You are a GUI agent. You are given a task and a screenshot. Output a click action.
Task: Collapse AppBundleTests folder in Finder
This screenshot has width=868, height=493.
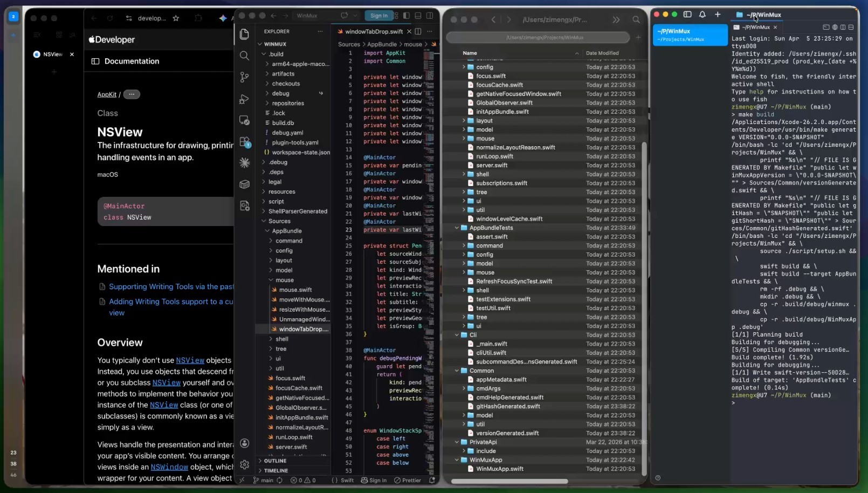[x=457, y=228]
